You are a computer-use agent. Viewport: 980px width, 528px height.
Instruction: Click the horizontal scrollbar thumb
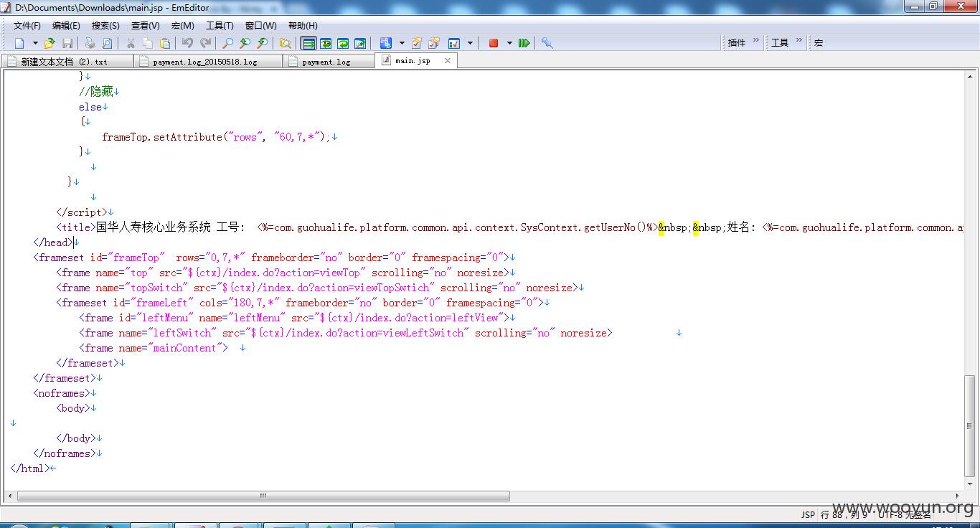point(263,496)
